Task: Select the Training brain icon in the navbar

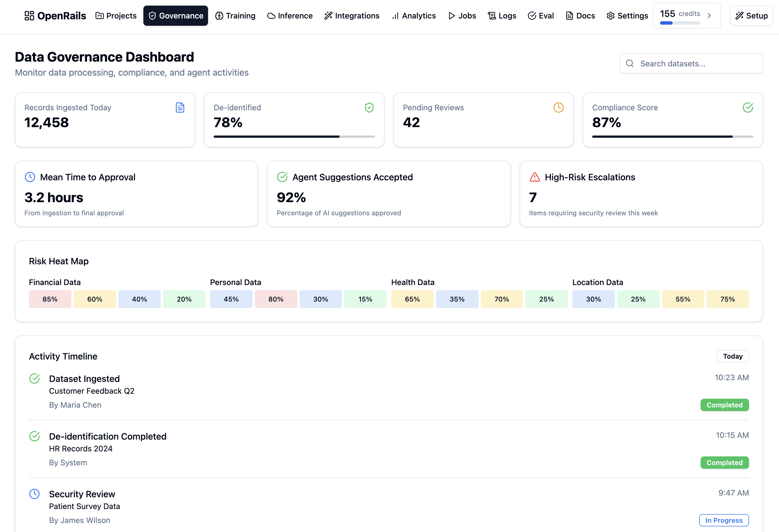Action: (220, 15)
